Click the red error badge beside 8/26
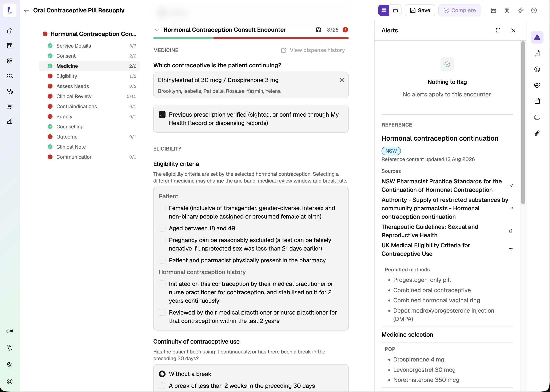This screenshot has width=550, height=392. (x=345, y=30)
